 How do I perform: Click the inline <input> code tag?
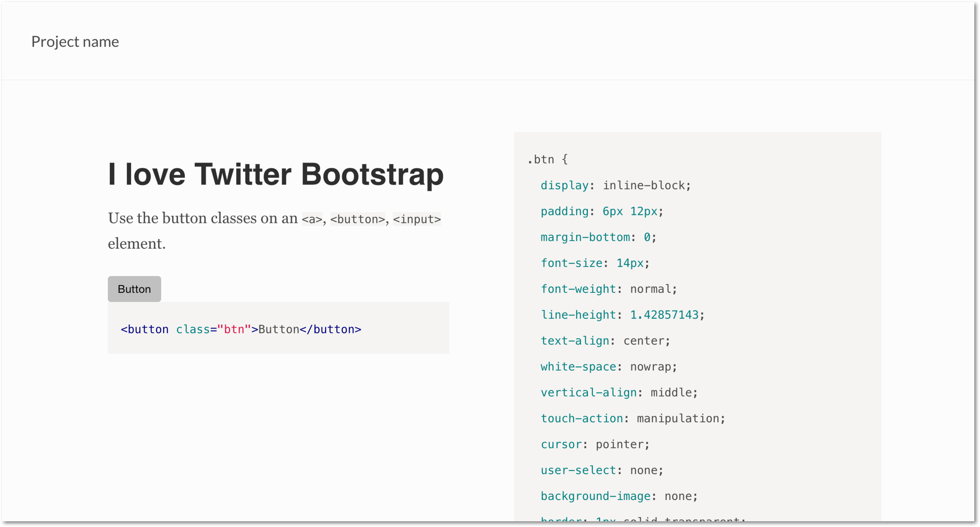pos(417,219)
